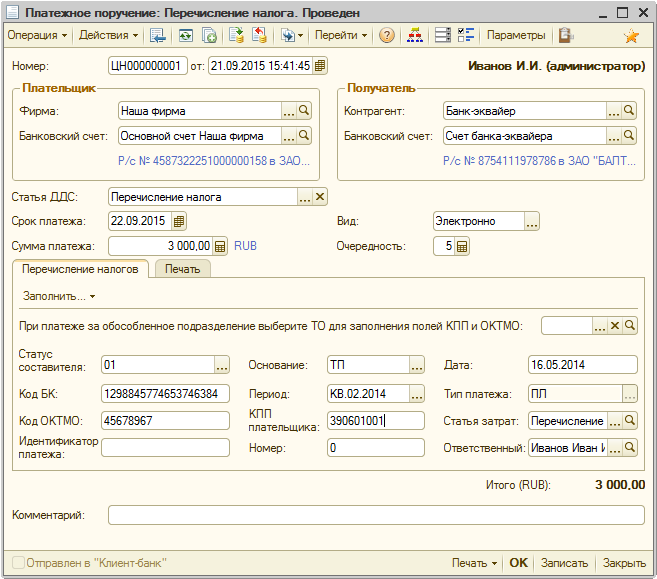Open the Операция dropdown menu
This screenshot has width=657, height=579.
click(37, 35)
